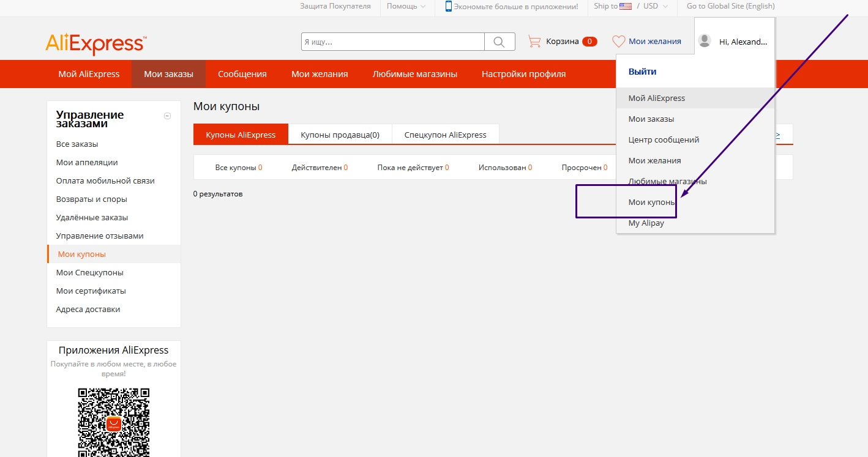868x457 pixels.
Task: Open Мои Спецкупоны in sidebar
Action: coord(89,273)
